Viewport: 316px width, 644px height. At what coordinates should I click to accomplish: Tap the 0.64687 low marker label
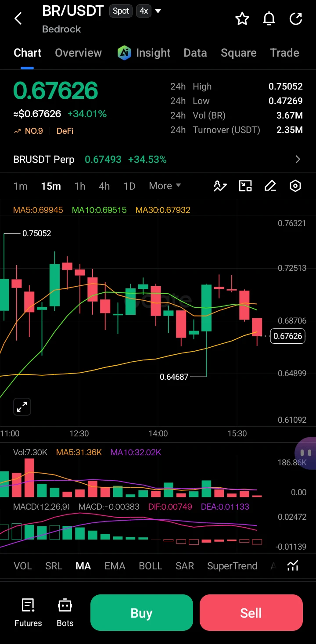[x=174, y=377]
